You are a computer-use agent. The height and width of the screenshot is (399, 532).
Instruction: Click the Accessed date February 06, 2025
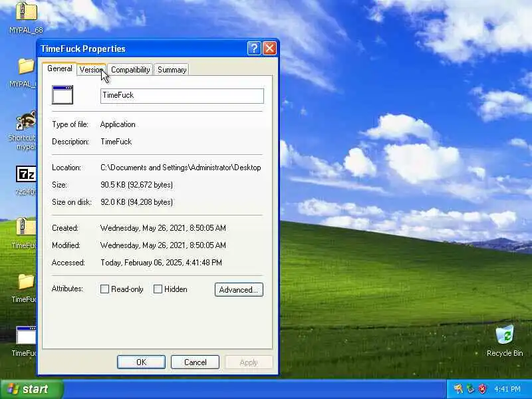pos(161,263)
